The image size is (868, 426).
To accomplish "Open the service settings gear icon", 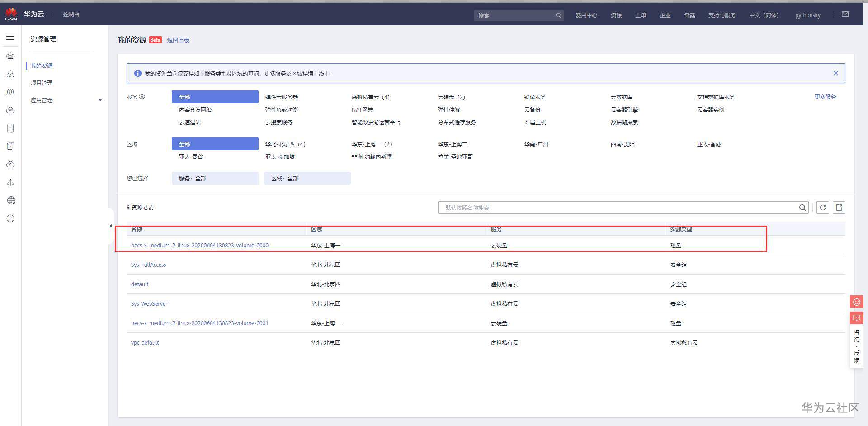I will pos(142,97).
